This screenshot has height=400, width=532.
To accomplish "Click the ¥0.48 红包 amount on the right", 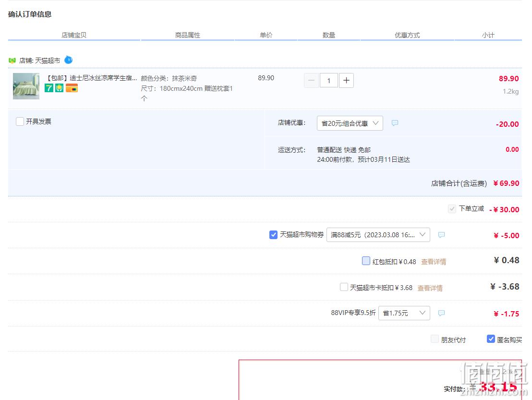I will [507, 260].
